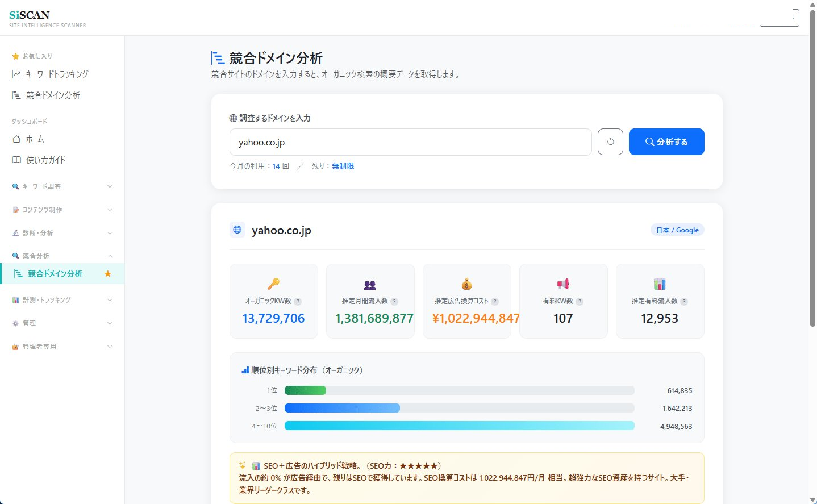Show help for 推定月間流入数
817x504 pixels.
pyautogui.click(x=394, y=302)
